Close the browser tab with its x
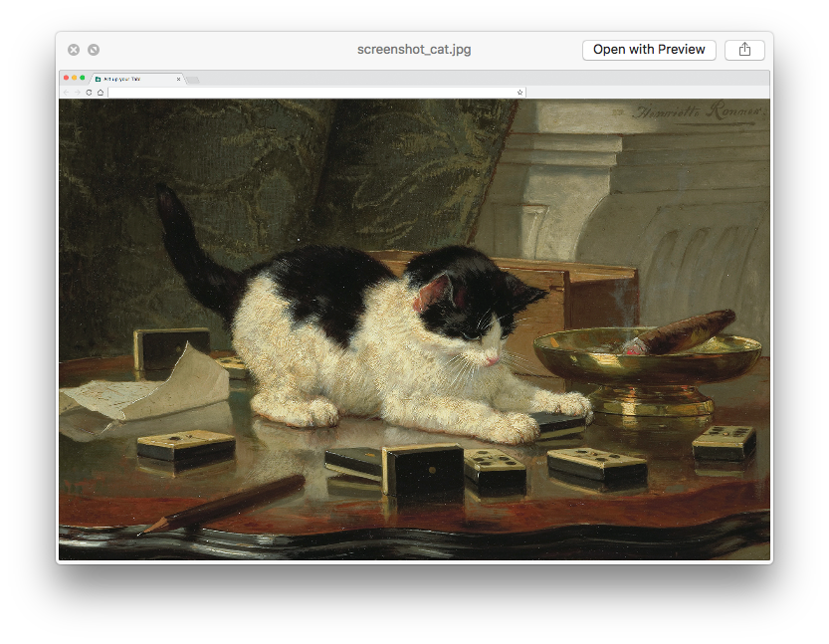The image size is (829, 644). pos(178,77)
